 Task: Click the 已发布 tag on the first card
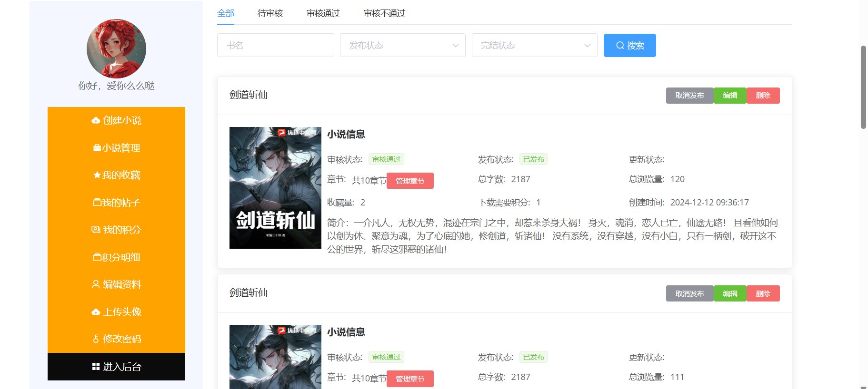[x=533, y=159]
